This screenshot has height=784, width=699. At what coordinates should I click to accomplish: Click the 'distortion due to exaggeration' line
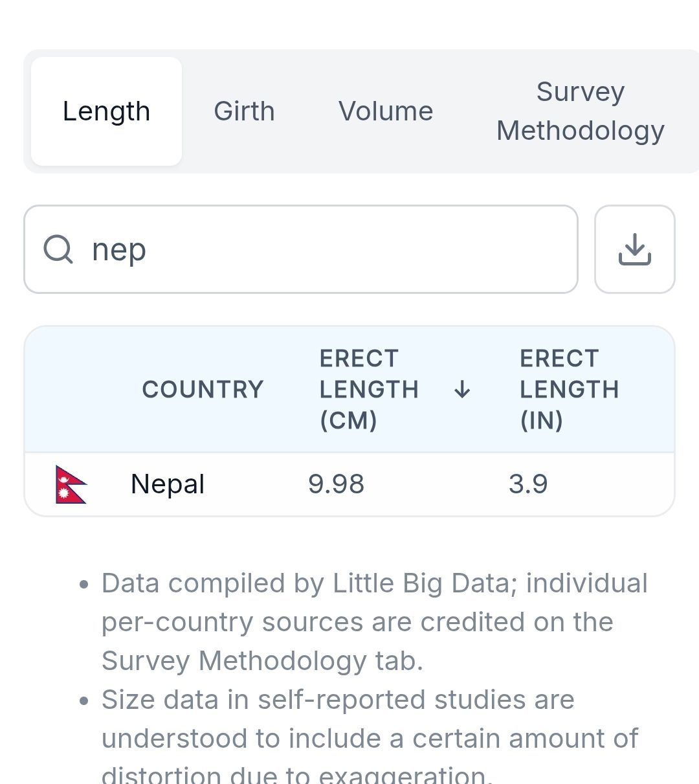click(298, 774)
